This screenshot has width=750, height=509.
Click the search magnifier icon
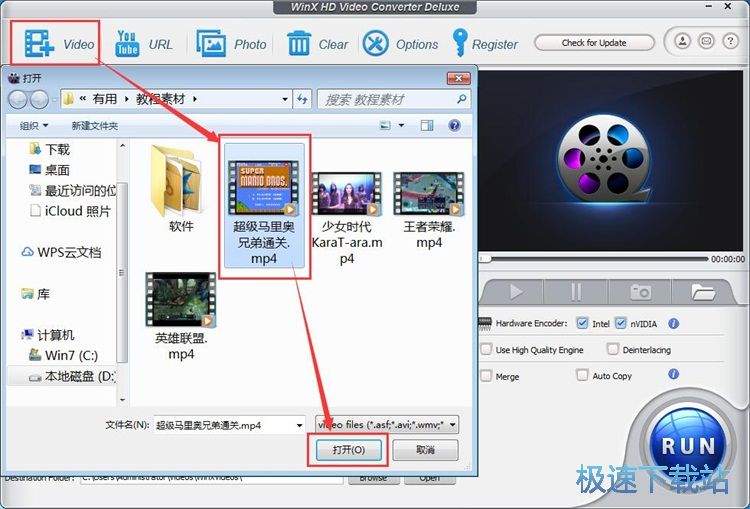pos(462,99)
